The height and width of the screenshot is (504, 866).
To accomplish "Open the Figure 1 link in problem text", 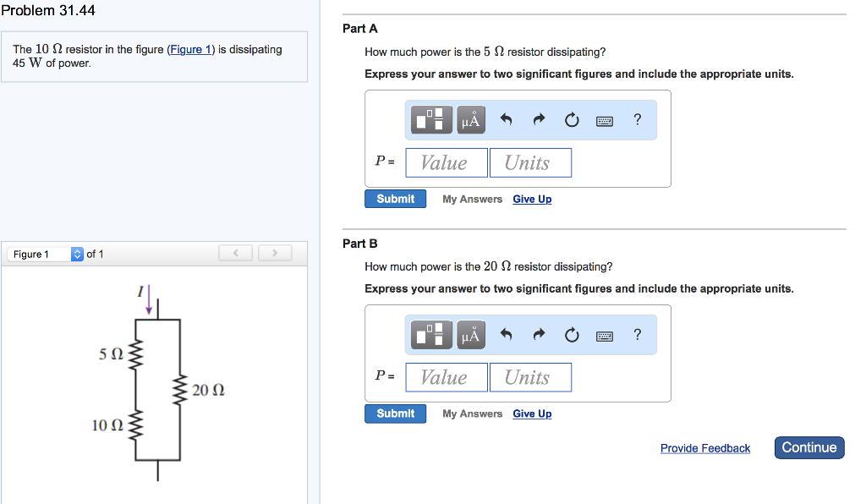I will (190, 50).
